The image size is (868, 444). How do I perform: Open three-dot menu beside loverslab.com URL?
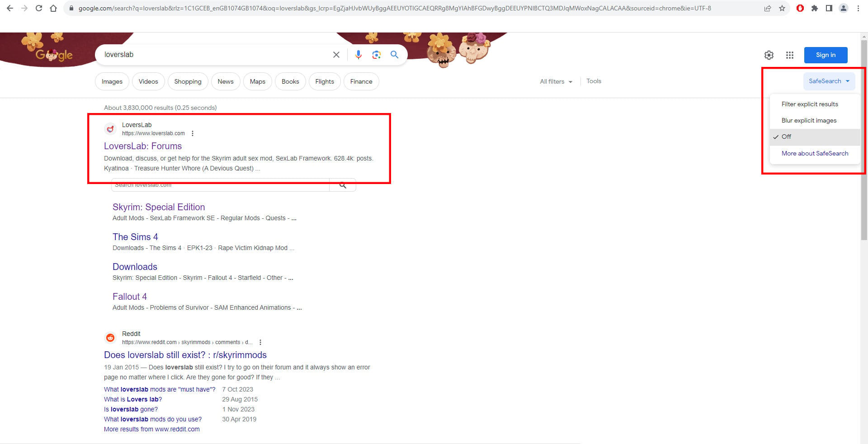click(193, 133)
